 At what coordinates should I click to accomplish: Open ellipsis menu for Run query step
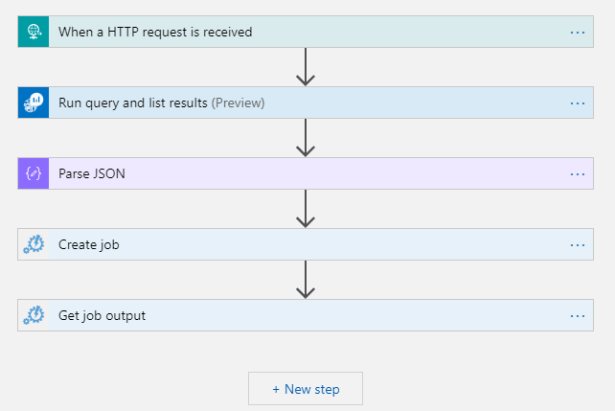tap(577, 102)
